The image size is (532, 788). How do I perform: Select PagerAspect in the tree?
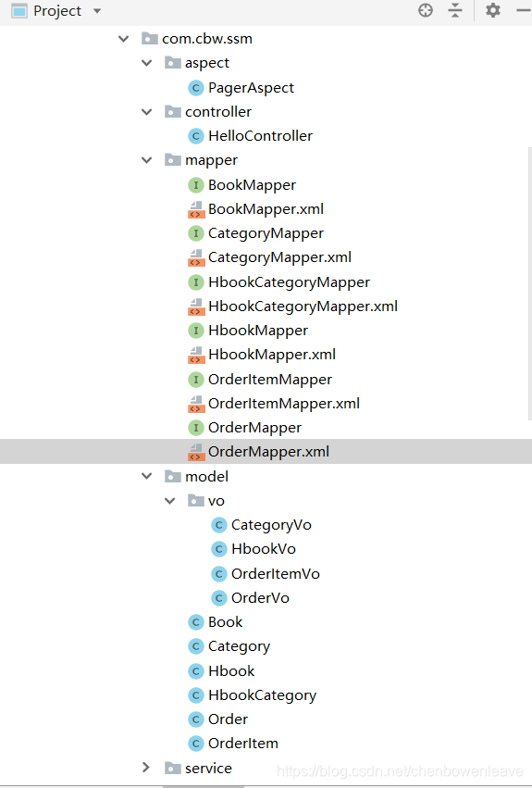[251, 88]
